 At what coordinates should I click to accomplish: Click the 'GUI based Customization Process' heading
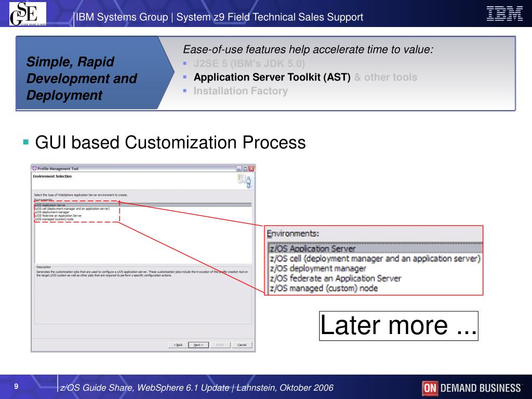point(170,142)
